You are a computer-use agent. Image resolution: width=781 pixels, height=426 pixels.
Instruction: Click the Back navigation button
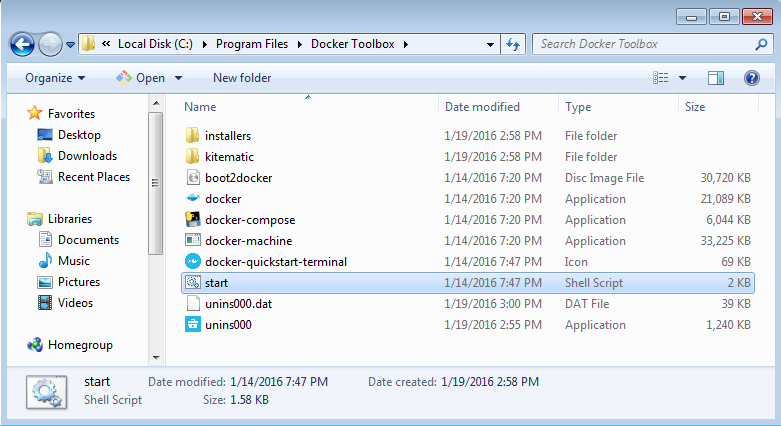(22, 44)
